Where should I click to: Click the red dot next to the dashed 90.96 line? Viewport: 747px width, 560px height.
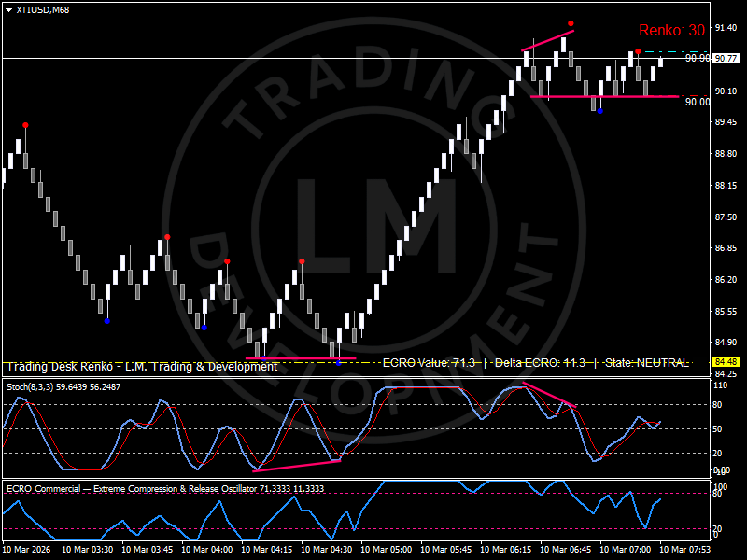pyautogui.click(x=638, y=51)
